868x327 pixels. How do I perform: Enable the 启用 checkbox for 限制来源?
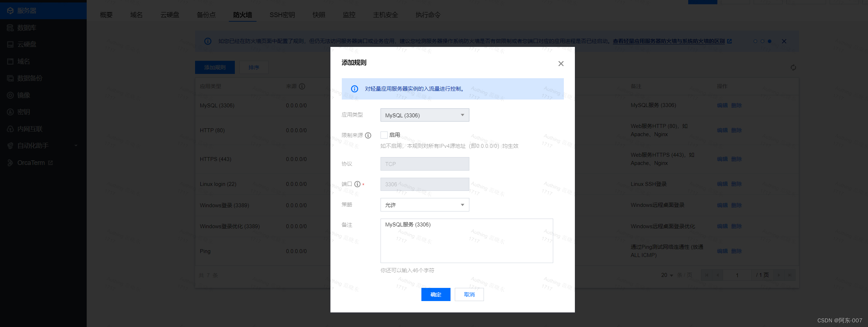click(384, 135)
